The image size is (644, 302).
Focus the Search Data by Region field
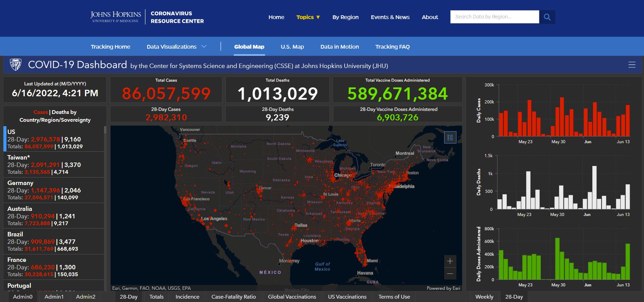494,17
